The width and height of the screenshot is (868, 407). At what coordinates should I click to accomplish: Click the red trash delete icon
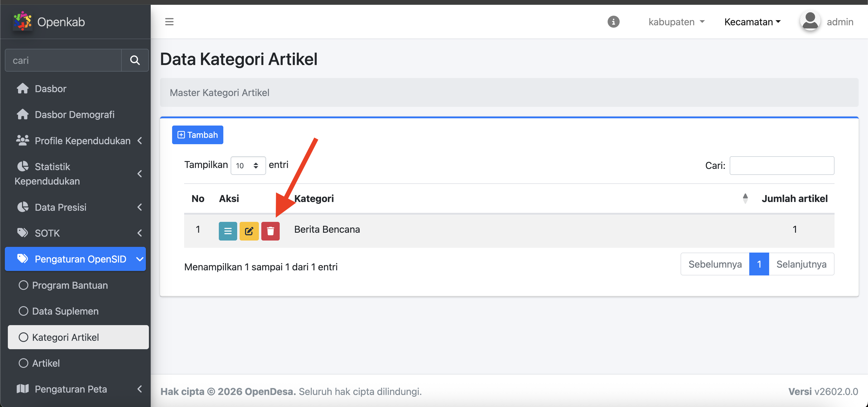(270, 231)
